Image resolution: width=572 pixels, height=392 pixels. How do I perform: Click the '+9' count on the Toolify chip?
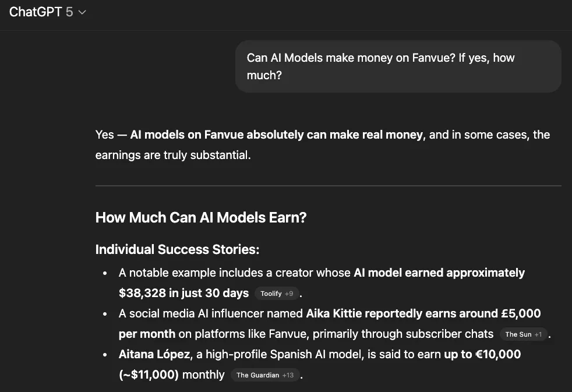[x=289, y=294]
